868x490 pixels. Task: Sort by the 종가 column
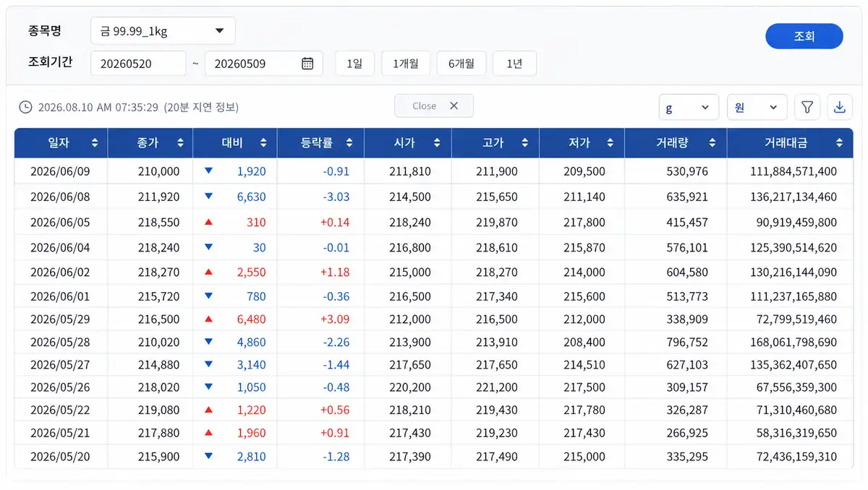click(180, 143)
